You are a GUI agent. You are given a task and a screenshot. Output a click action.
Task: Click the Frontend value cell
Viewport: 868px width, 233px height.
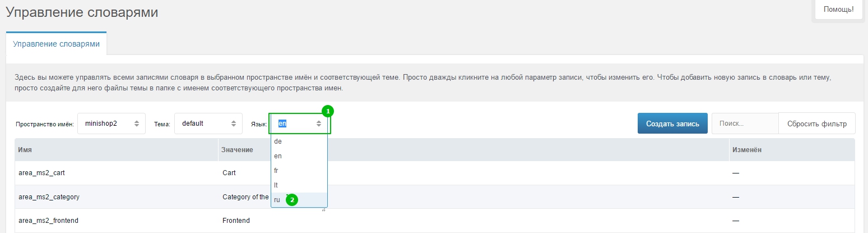(236, 221)
